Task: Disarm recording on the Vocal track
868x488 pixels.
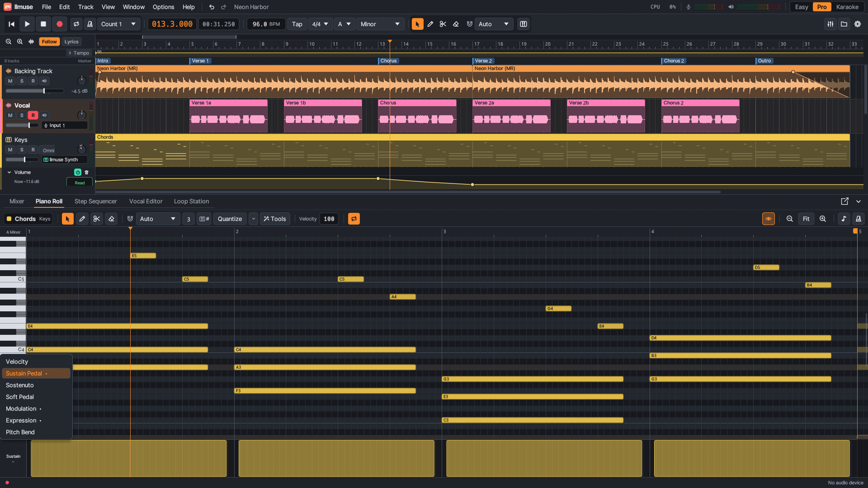Action: click(x=33, y=115)
